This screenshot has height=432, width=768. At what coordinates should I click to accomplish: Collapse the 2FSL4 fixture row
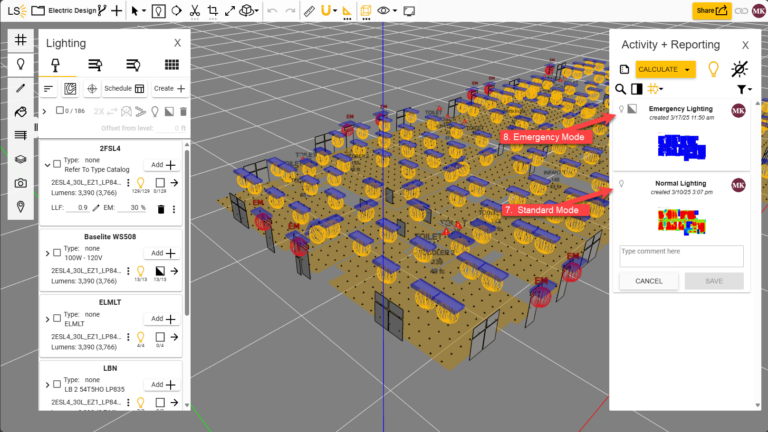[x=48, y=165]
